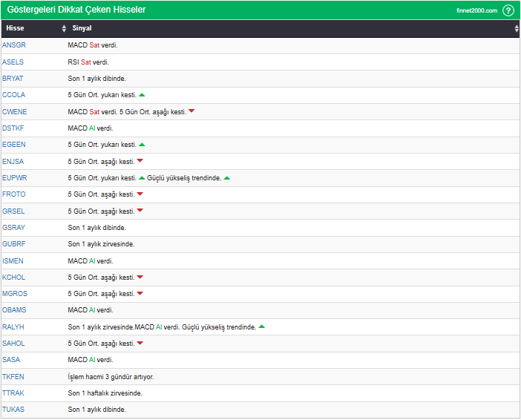Viewport: 521px width, 420px height.
Task: Select TKFEN row signal text
Action: click(x=111, y=376)
